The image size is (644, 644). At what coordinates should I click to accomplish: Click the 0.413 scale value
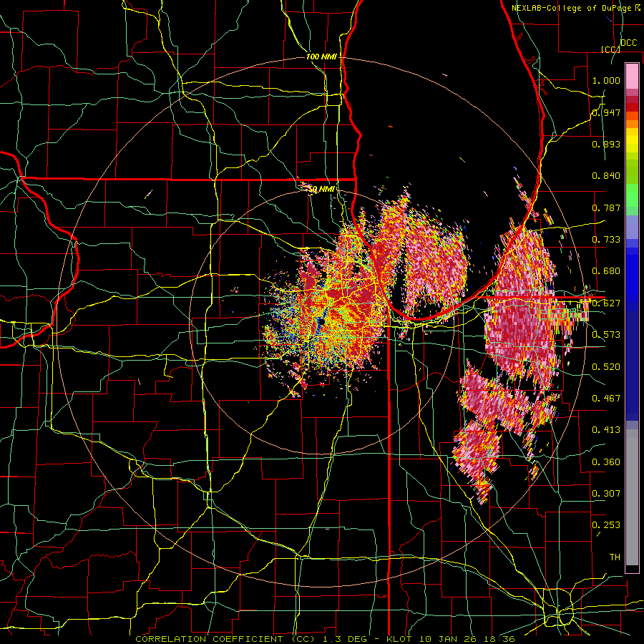(606, 430)
